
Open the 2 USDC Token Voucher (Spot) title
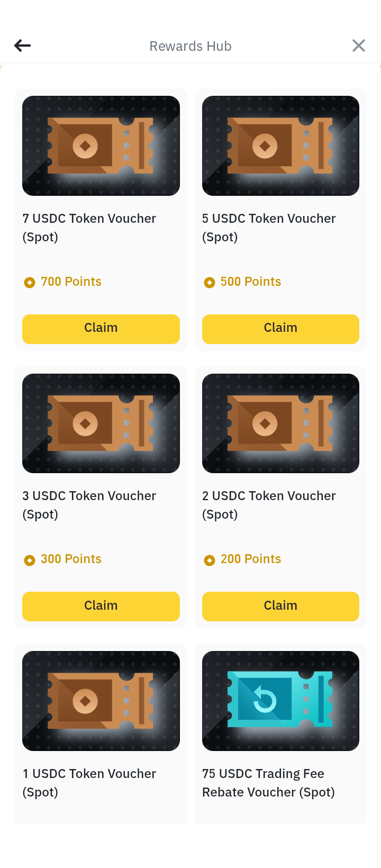(x=269, y=505)
